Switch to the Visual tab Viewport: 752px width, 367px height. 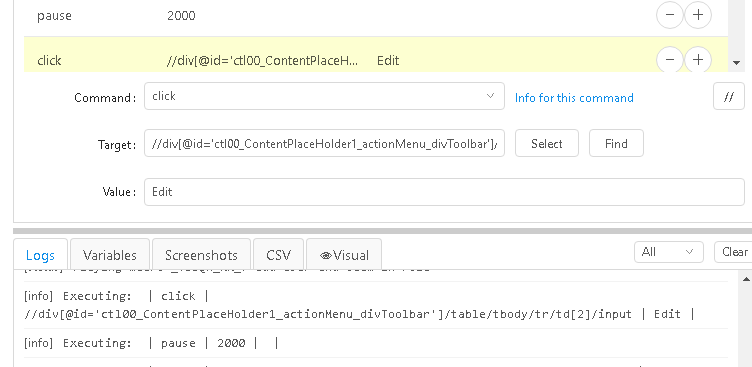click(344, 255)
